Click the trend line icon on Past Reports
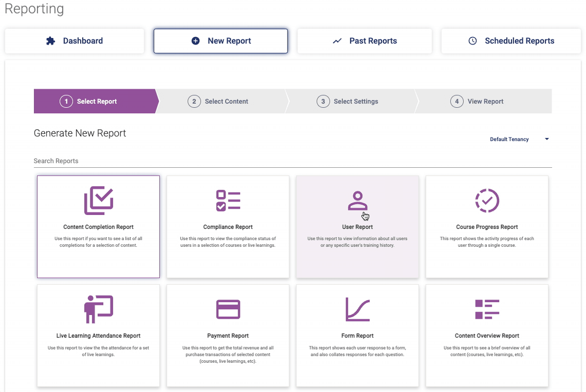Image resolution: width=586 pixels, height=392 pixels. [x=337, y=41]
